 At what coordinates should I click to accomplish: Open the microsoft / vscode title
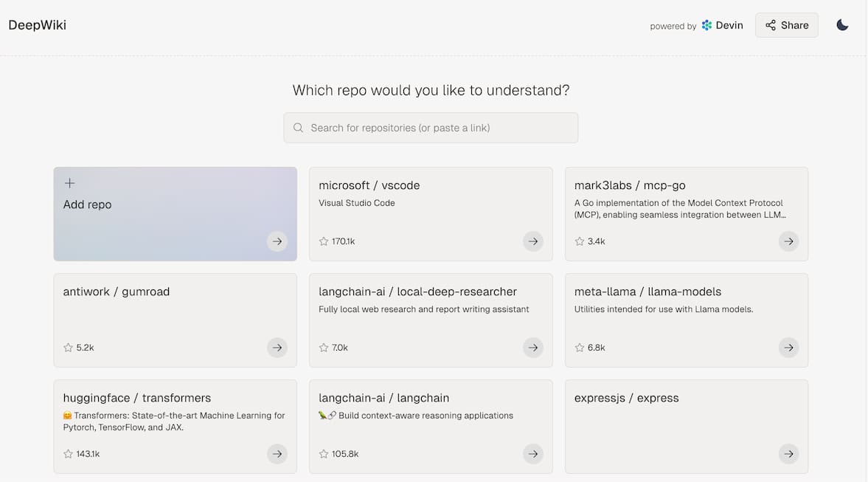click(369, 185)
